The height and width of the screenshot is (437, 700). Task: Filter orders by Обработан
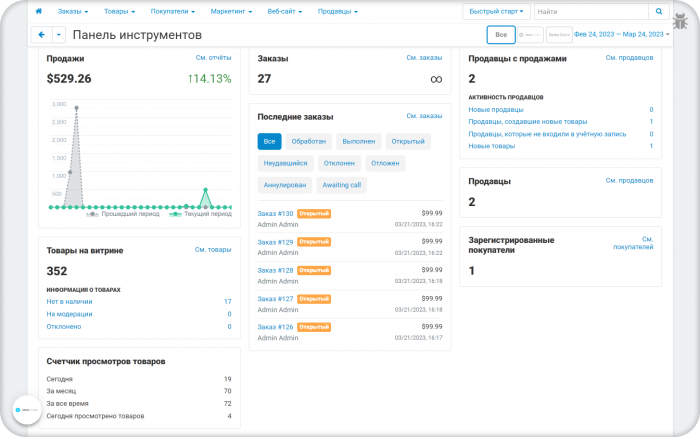[x=308, y=142]
